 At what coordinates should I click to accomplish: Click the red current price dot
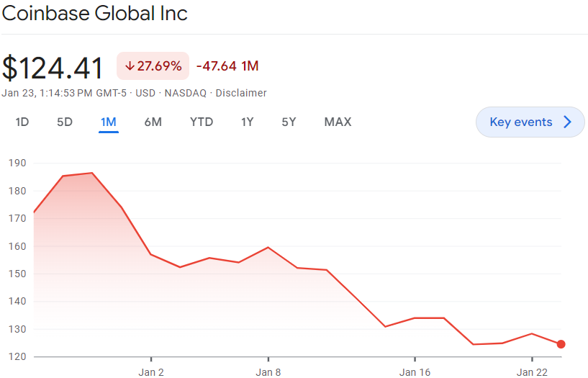561,344
